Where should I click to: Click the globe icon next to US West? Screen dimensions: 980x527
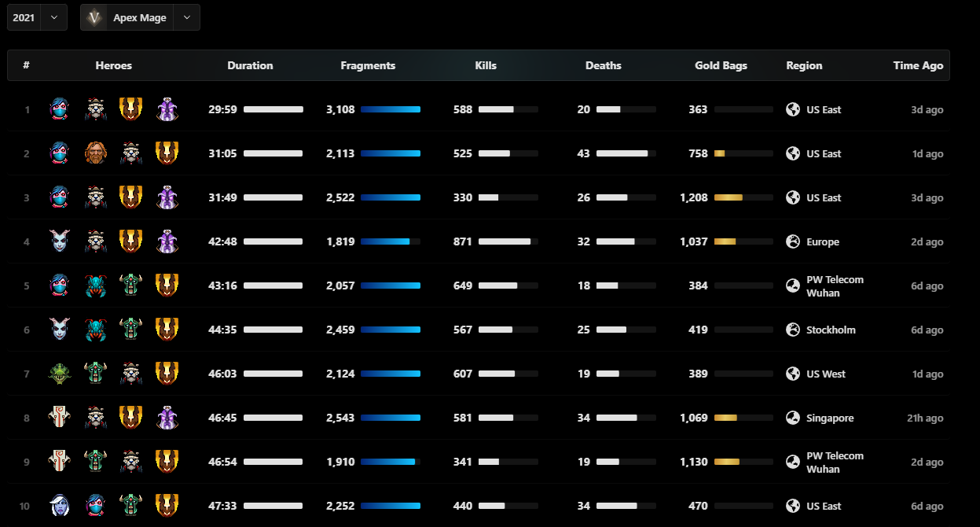793,374
